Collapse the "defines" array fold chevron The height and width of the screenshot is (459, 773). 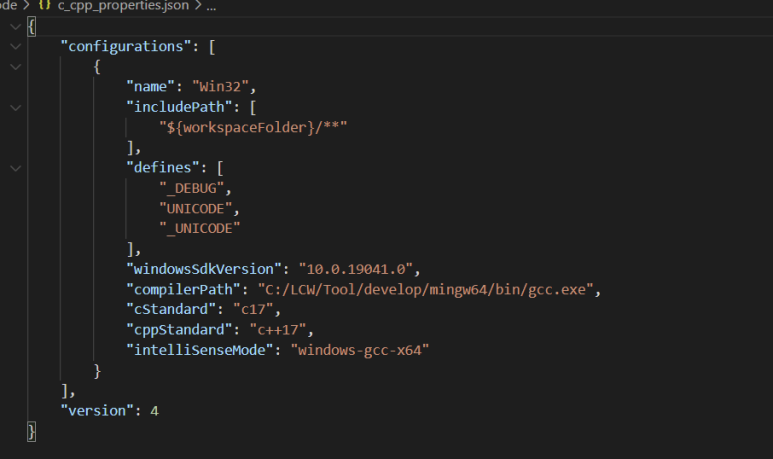(16, 168)
